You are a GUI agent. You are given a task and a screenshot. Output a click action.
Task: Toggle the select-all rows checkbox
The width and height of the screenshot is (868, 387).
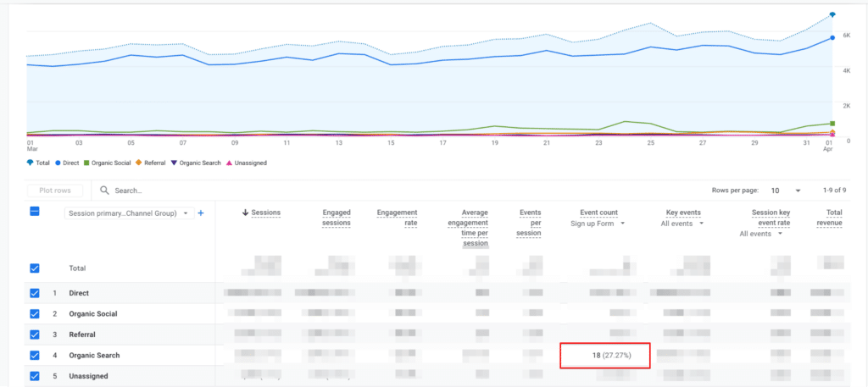34,212
